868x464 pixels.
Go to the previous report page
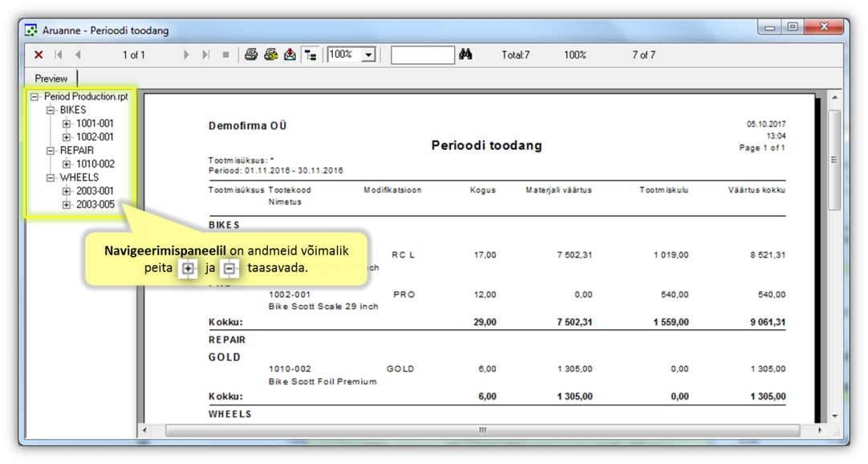78,55
